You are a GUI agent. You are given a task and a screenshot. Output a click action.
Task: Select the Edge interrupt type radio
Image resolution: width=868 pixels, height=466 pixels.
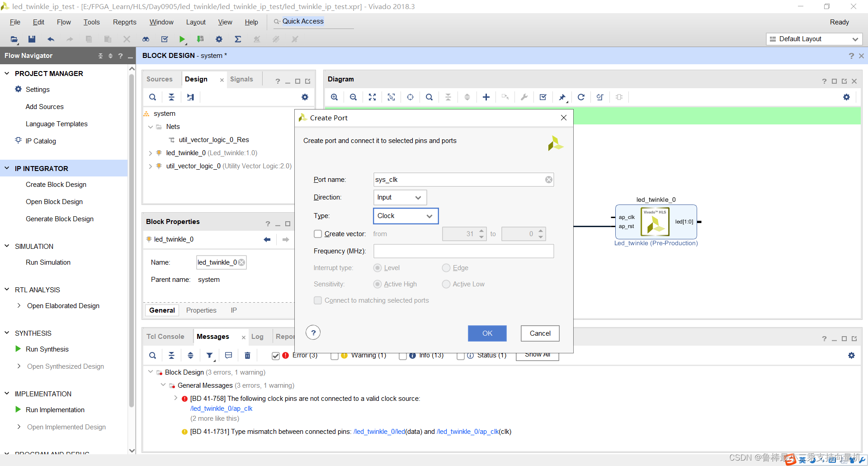pyautogui.click(x=446, y=268)
